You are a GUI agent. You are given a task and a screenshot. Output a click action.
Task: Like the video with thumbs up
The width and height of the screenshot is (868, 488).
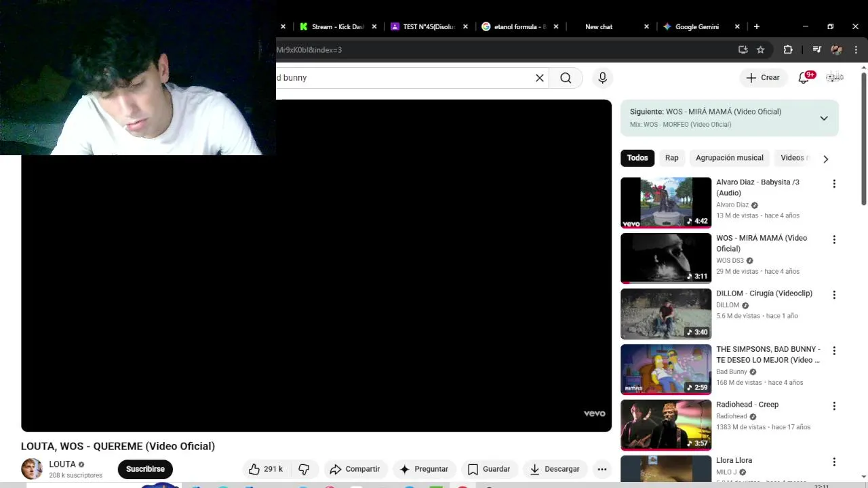click(x=266, y=469)
